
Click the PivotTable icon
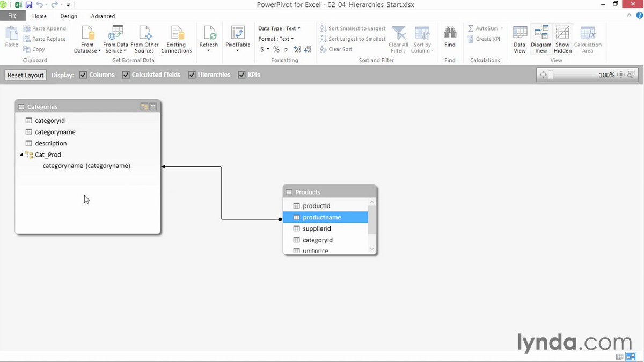pyautogui.click(x=238, y=33)
